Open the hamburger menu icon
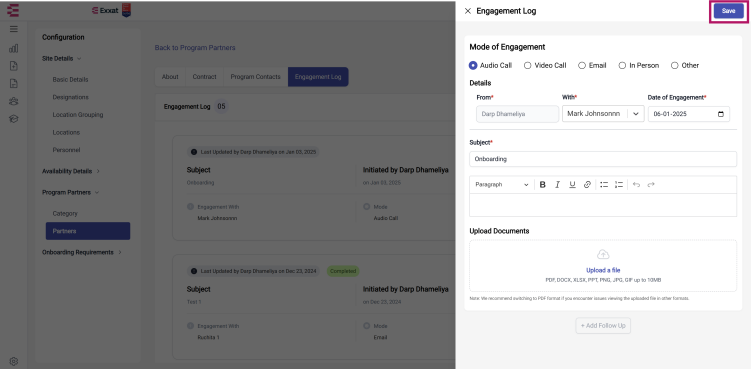The width and height of the screenshot is (752, 369). (13, 29)
